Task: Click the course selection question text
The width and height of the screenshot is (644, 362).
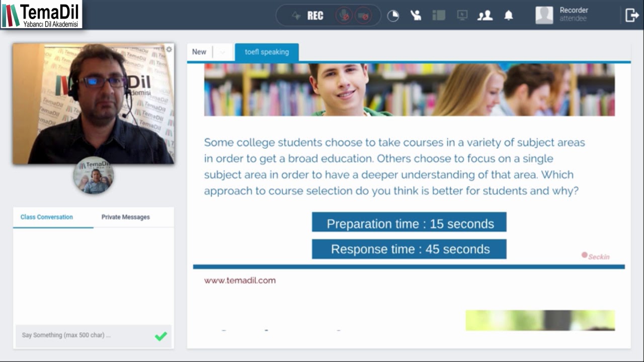Action: click(x=394, y=166)
